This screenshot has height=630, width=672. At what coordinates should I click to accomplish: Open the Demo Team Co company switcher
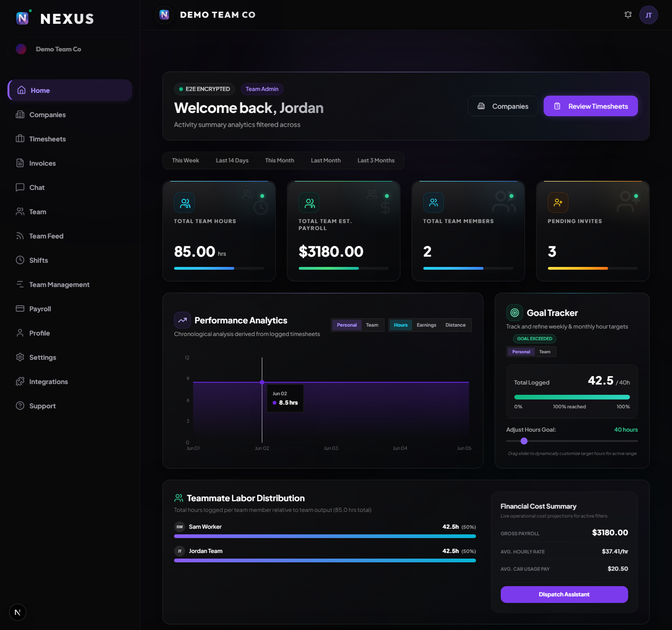70,49
